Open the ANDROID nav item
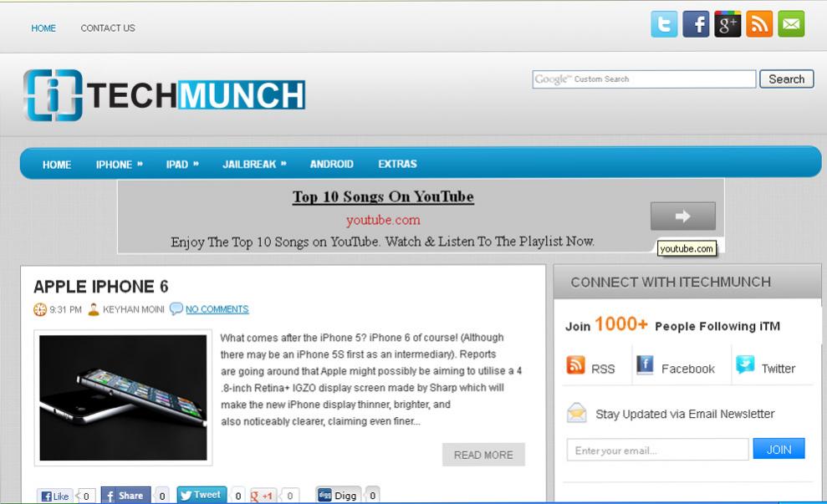 click(x=332, y=164)
